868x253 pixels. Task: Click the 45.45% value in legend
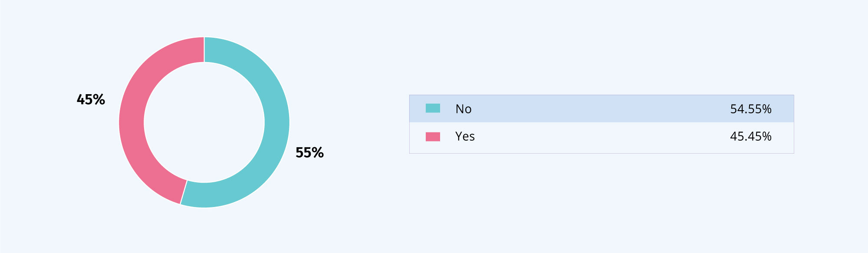click(x=751, y=136)
